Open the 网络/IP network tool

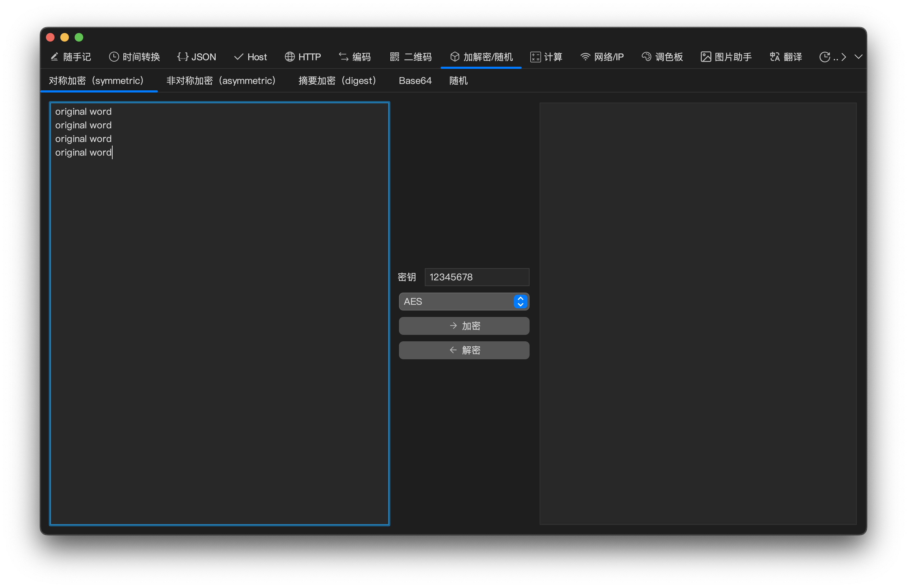click(x=601, y=57)
